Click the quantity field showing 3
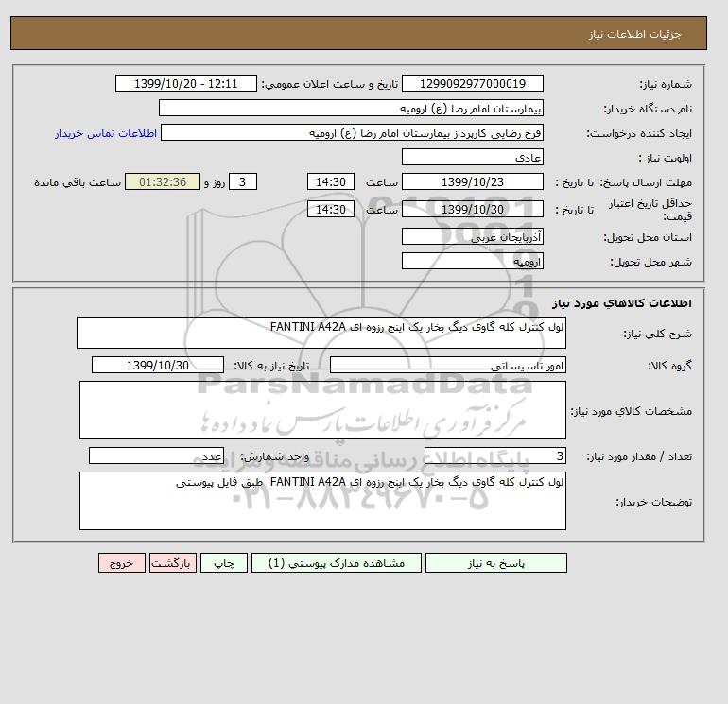This screenshot has height=704, width=728. pyautogui.click(x=494, y=455)
